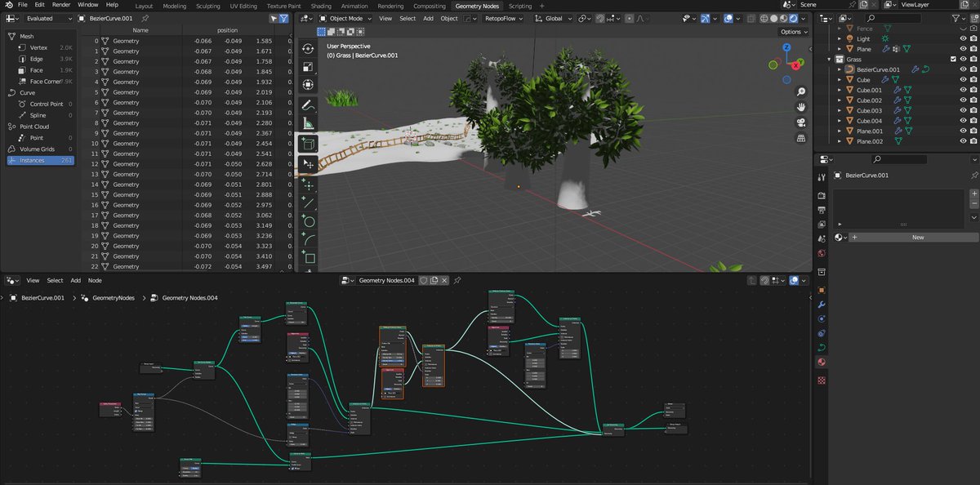
Task: Toggle camera view with the camera gizmo
Action: (801, 122)
